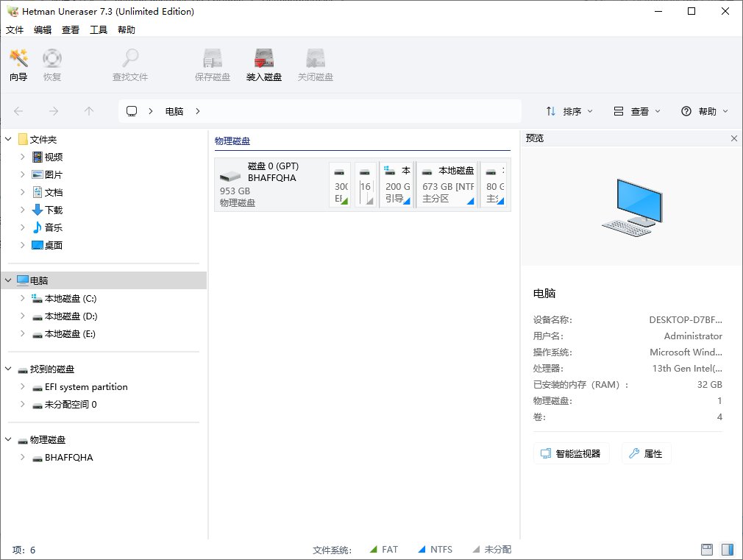Launch the 向导 wizard tool
This screenshot has width=743, height=560.
18,65
